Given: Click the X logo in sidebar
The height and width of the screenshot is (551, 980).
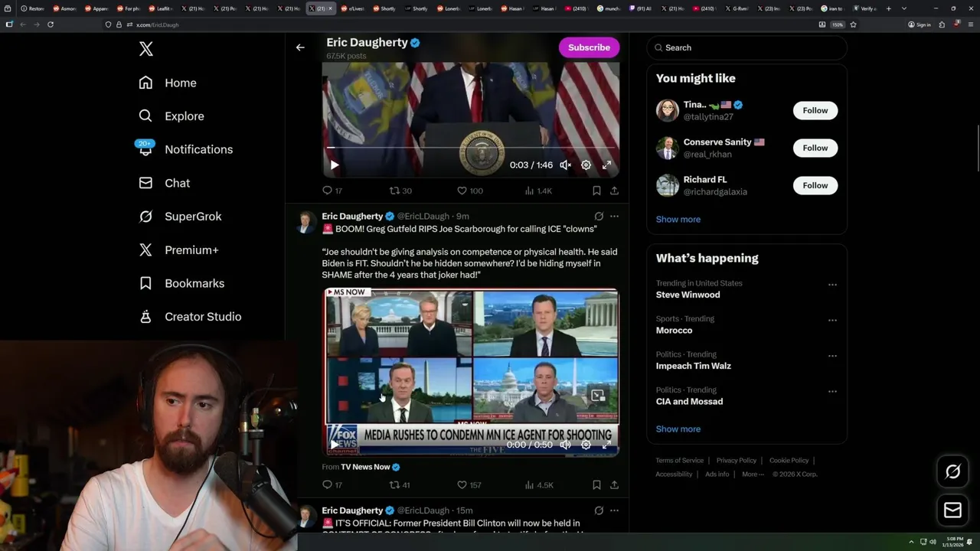Looking at the screenshot, I should click(146, 49).
